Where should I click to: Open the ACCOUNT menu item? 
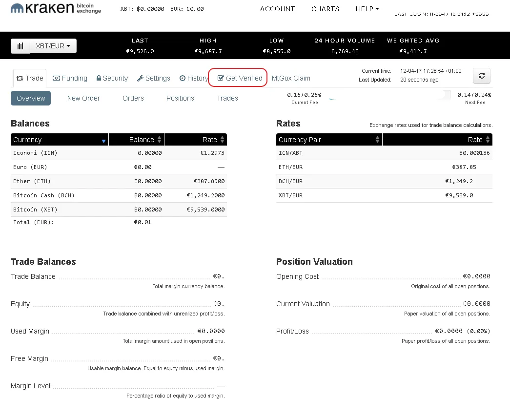pyautogui.click(x=277, y=9)
